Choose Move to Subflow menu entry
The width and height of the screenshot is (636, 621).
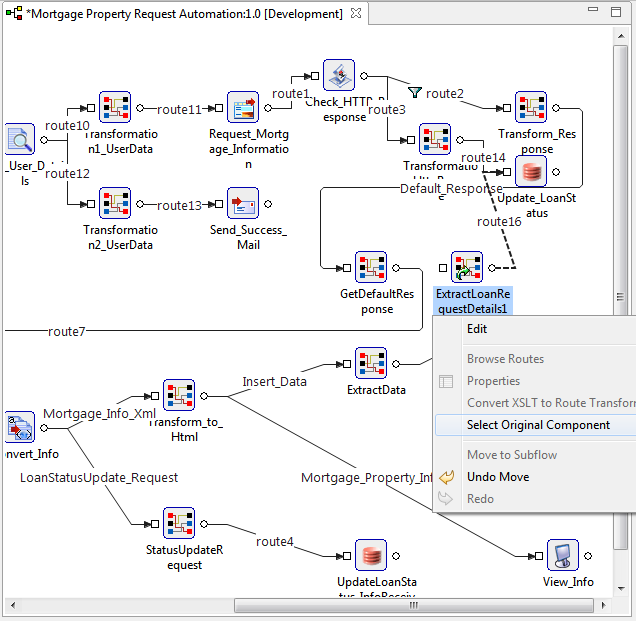coord(512,455)
